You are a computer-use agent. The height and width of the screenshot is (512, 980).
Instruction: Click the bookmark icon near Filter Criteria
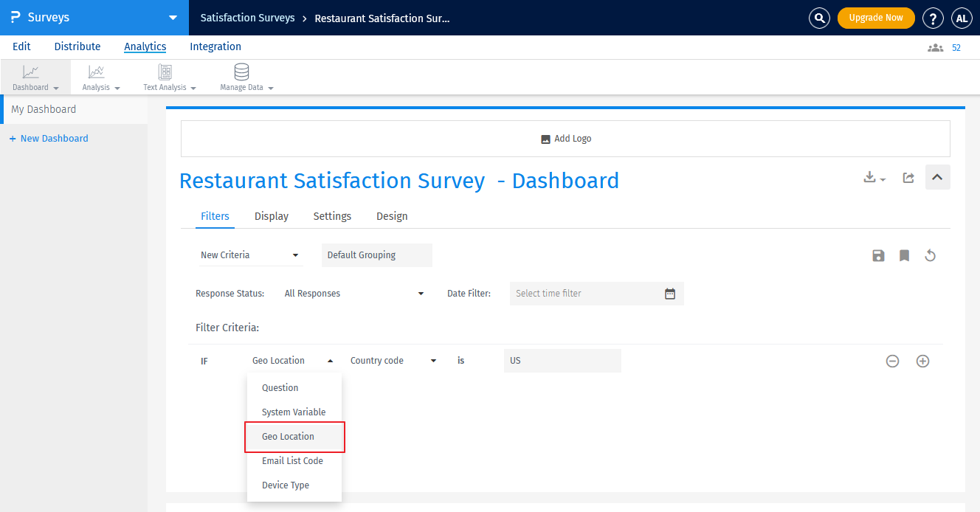point(904,255)
